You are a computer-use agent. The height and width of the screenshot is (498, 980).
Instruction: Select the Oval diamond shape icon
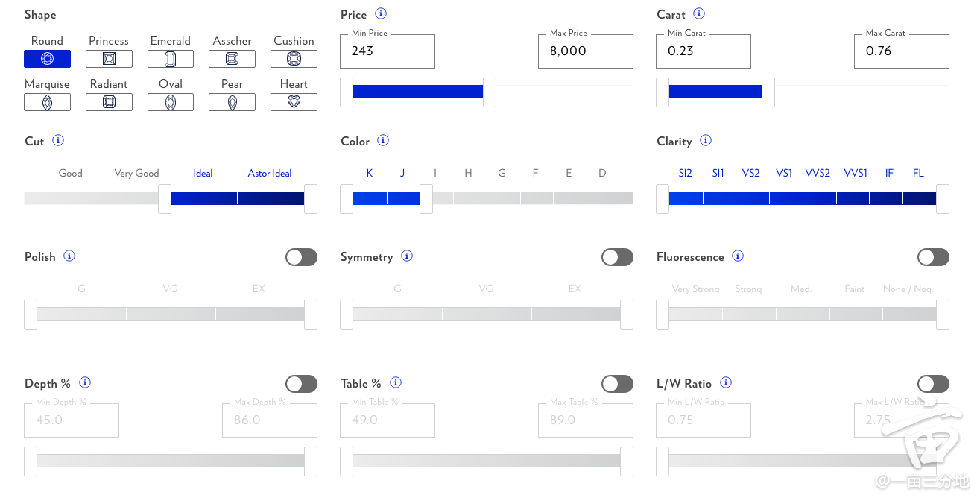click(x=171, y=102)
